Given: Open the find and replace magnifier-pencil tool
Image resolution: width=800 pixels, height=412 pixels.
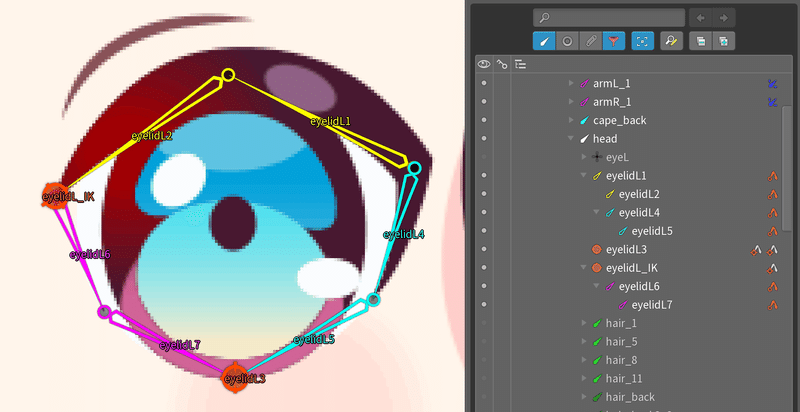Looking at the screenshot, I should click(671, 41).
